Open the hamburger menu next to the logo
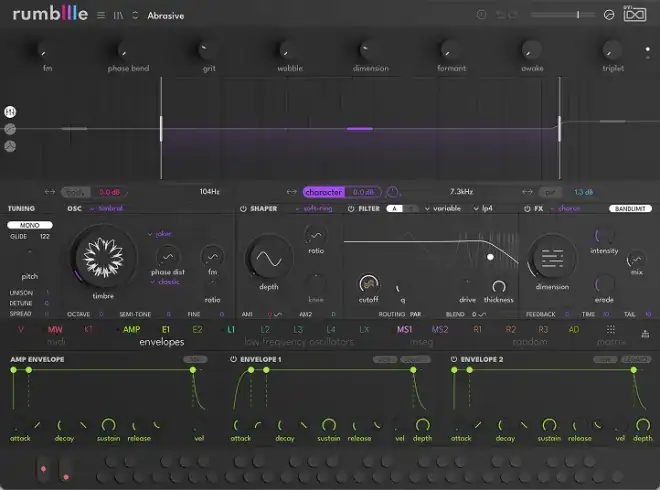Image resolution: width=660 pixels, height=490 pixels. pos(101,15)
